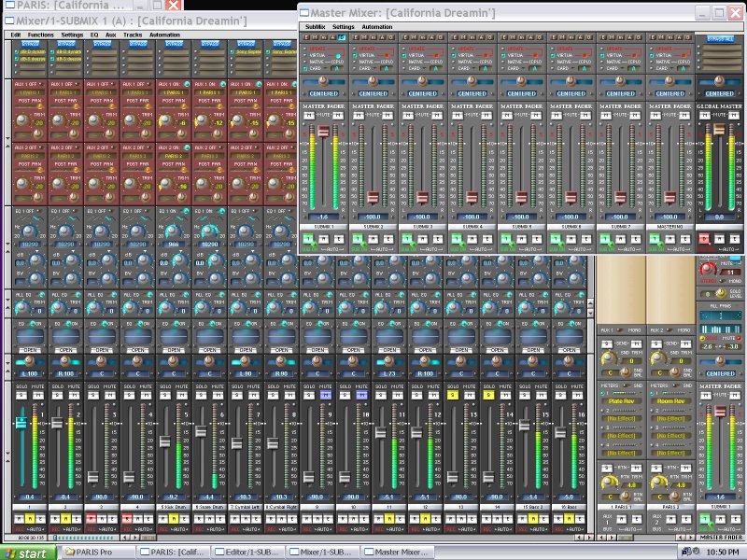The height and width of the screenshot is (560, 747).
Task: Open the Tracks menu in the Mixer window
Action: coord(133,35)
